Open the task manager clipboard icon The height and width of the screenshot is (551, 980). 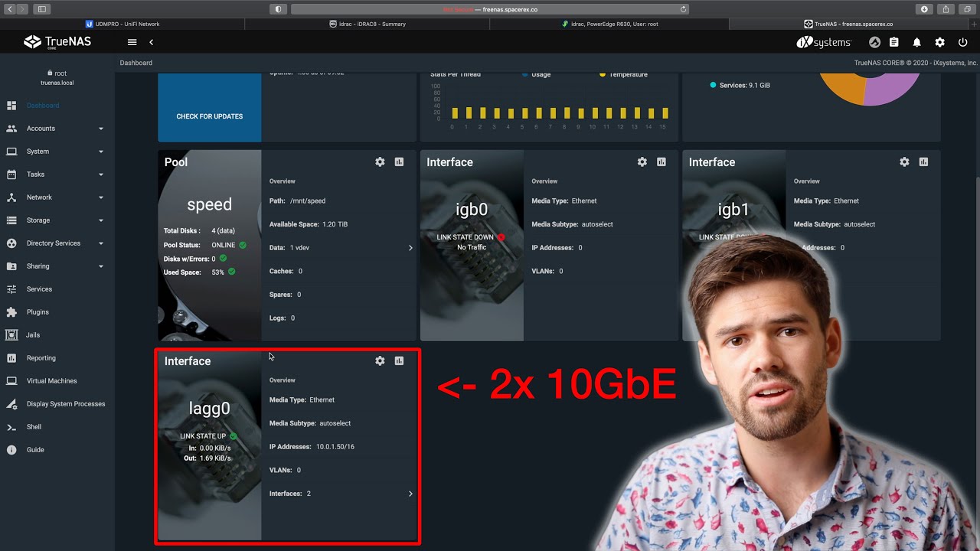tap(894, 43)
